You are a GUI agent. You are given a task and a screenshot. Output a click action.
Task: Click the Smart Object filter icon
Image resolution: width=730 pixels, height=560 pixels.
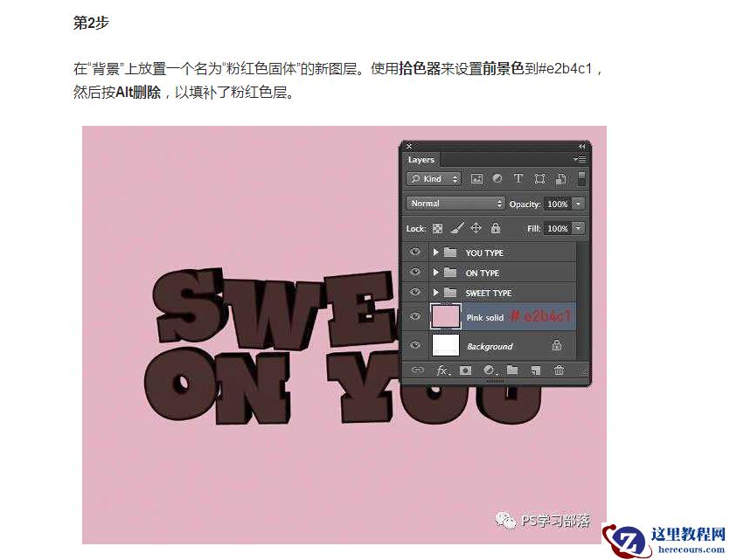(559, 178)
